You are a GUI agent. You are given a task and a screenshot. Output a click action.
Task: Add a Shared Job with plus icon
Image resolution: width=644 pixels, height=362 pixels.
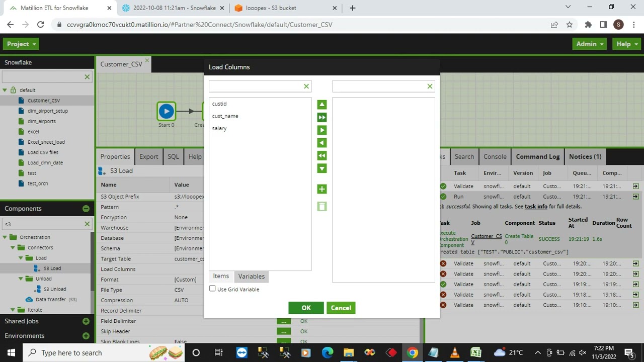click(x=86, y=321)
